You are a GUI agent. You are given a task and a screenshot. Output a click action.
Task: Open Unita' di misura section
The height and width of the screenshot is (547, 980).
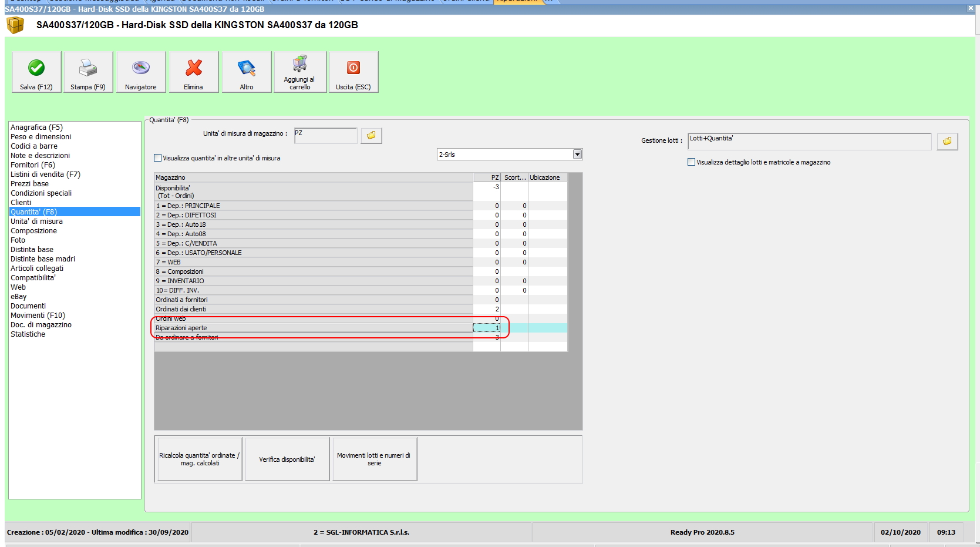point(36,221)
